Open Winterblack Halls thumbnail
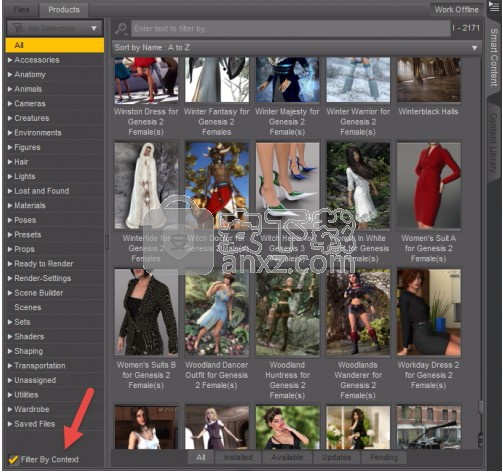This screenshot has height=473, width=503. [x=429, y=79]
